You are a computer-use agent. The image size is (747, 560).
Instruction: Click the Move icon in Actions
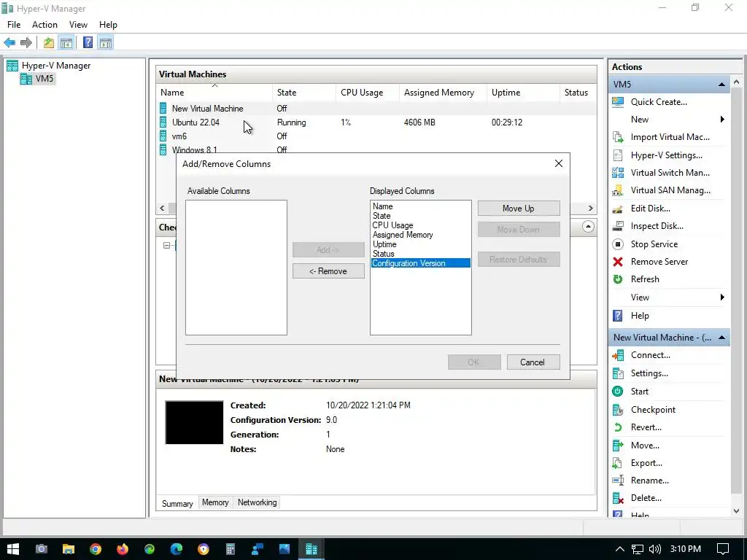(x=618, y=446)
